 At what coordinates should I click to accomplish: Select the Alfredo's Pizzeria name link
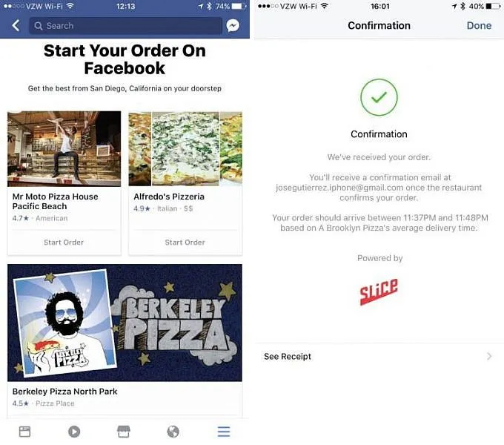click(169, 197)
